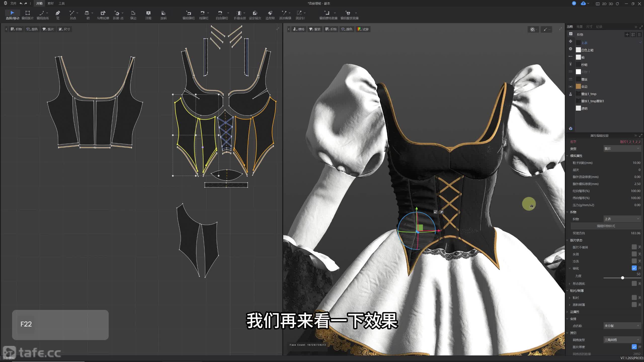The height and width of the screenshot is (362, 644).
Task: Select the 金边 gold fabric swatch
Action: click(578, 86)
